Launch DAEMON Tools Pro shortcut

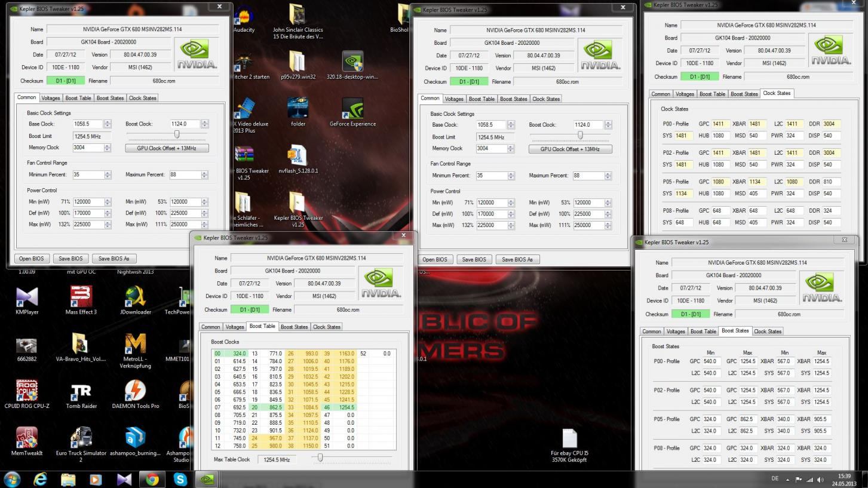[x=136, y=394]
